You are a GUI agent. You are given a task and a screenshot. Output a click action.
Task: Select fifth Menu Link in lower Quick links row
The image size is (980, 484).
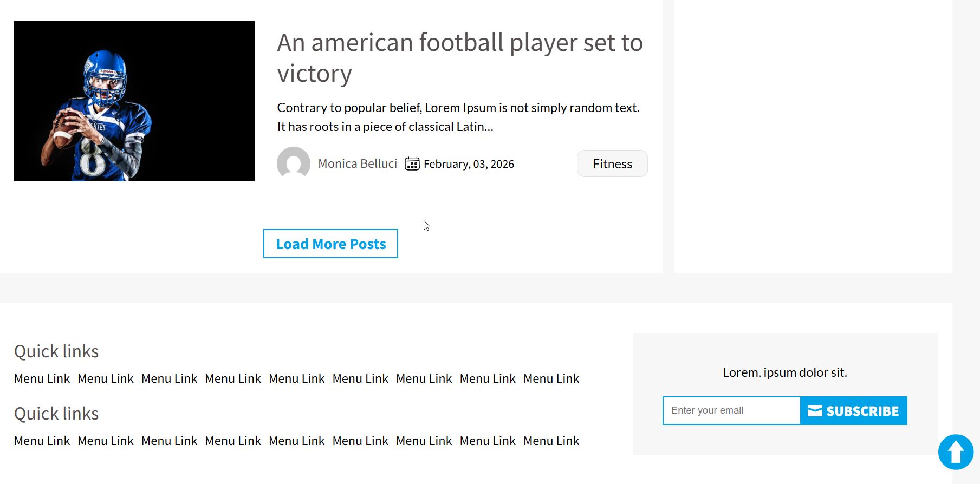[x=297, y=441]
